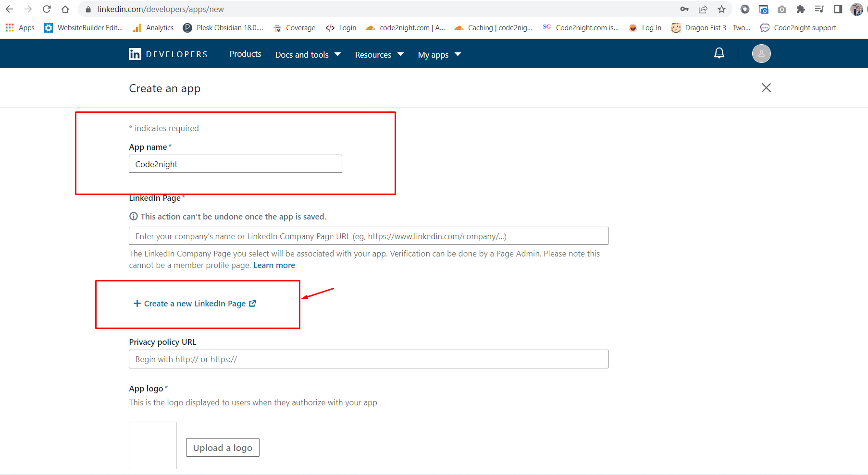The width and height of the screenshot is (868, 475).
Task: Toggle the browser side panel icon
Action: point(838,9)
